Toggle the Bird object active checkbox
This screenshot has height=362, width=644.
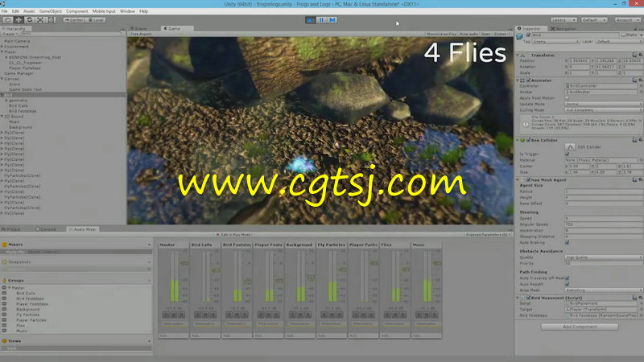coord(529,35)
